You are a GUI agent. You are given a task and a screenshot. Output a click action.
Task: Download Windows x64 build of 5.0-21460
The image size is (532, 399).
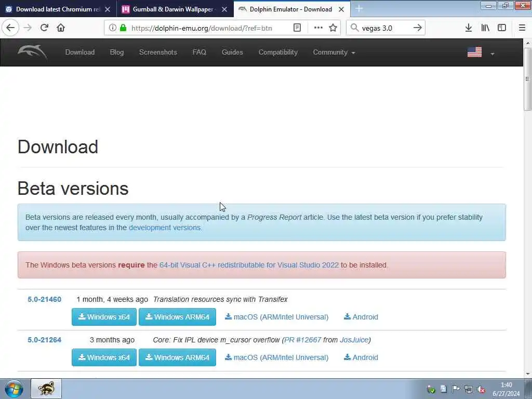[x=104, y=317]
